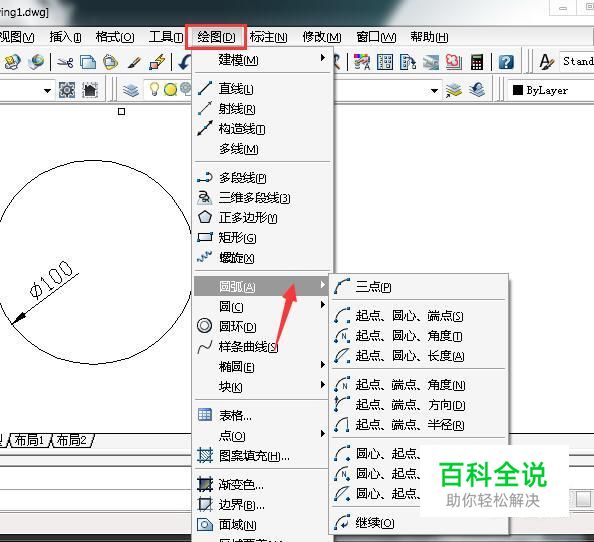
Task: Choose 样条曲线(S) spline command
Action: (x=262, y=346)
